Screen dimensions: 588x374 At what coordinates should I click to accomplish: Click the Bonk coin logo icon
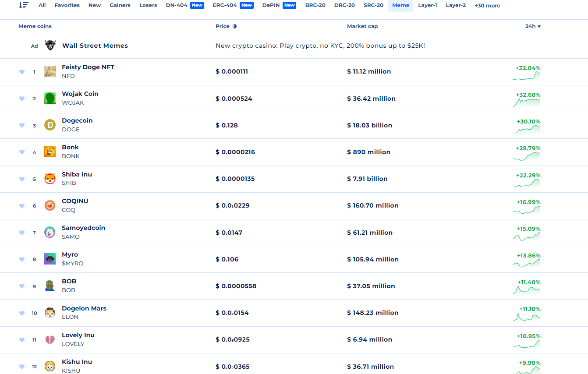click(50, 152)
